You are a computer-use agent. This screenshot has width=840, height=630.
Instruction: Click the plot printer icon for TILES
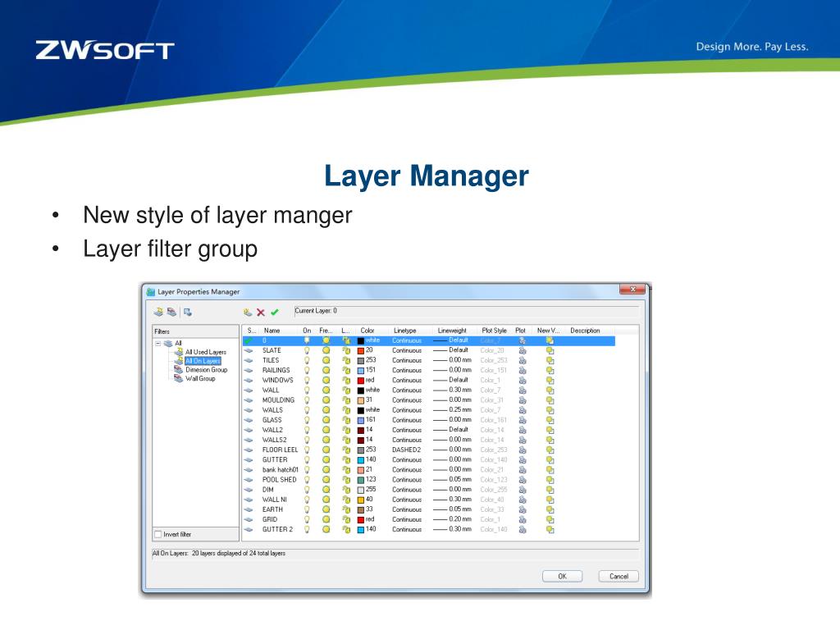click(x=522, y=360)
